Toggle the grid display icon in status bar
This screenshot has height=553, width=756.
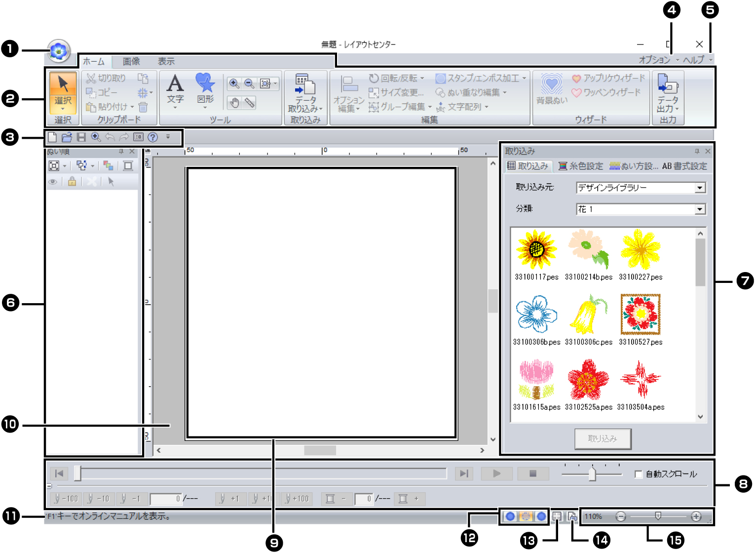click(557, 516)
